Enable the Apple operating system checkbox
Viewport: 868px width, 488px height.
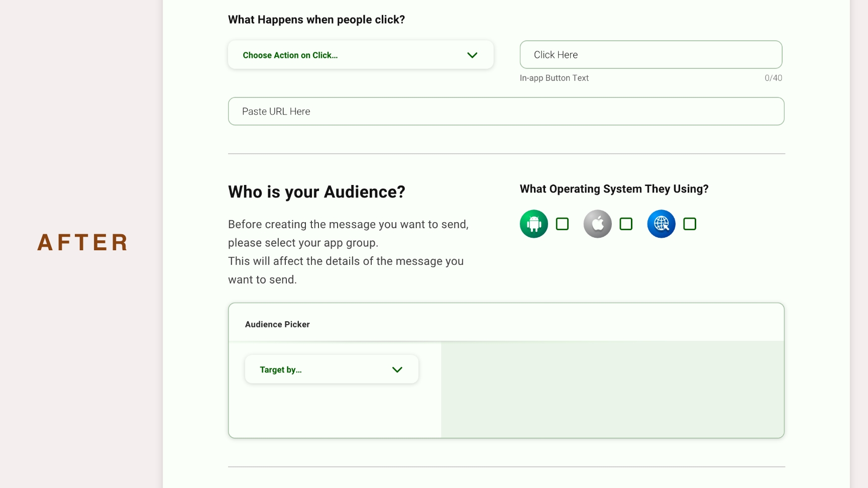tap(626, 224)
